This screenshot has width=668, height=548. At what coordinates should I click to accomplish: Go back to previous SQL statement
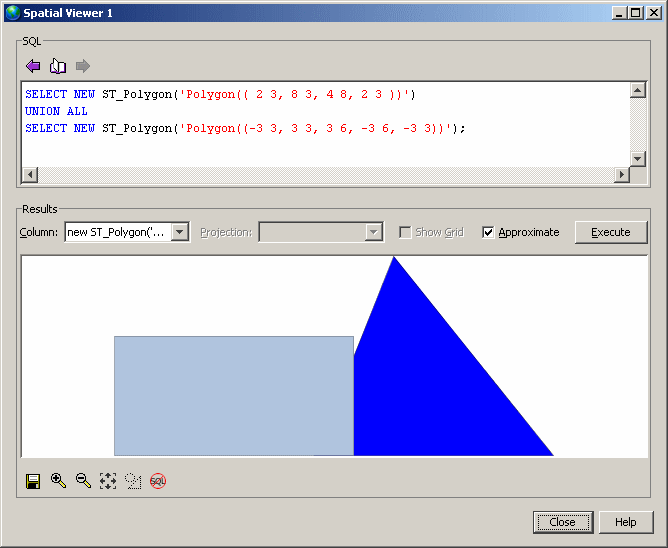[33, 66]
